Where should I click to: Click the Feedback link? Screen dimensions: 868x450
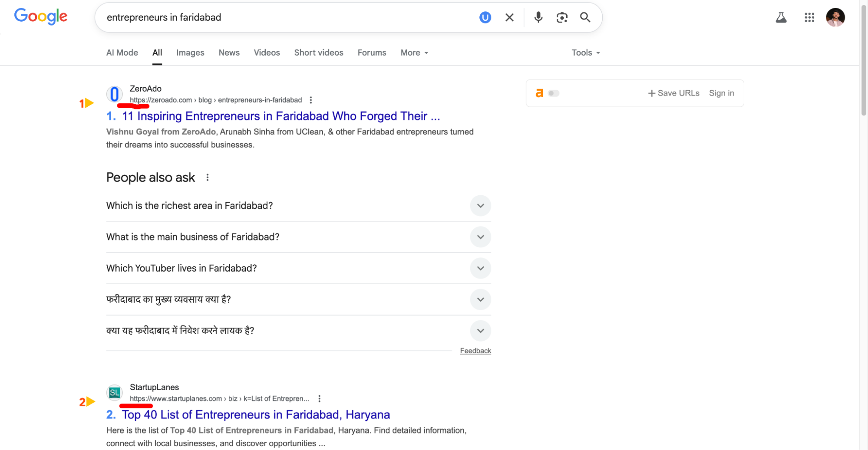click(x=475, y=351)
